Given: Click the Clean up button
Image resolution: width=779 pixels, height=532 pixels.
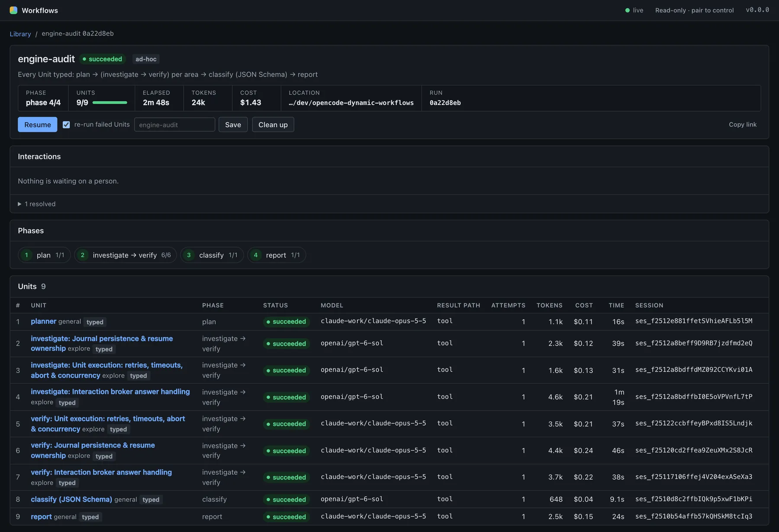Looking at the screenshot, I should pos(273,125).
